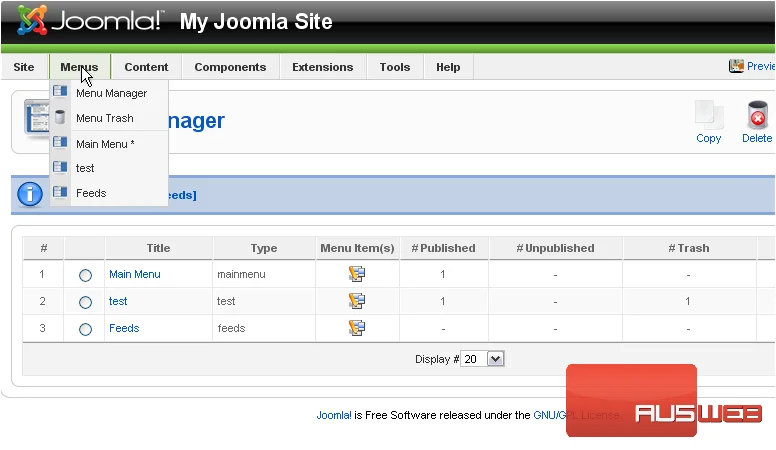Click the Delete trash can icon
Screen dimensions: 776x450
point(757,115)
